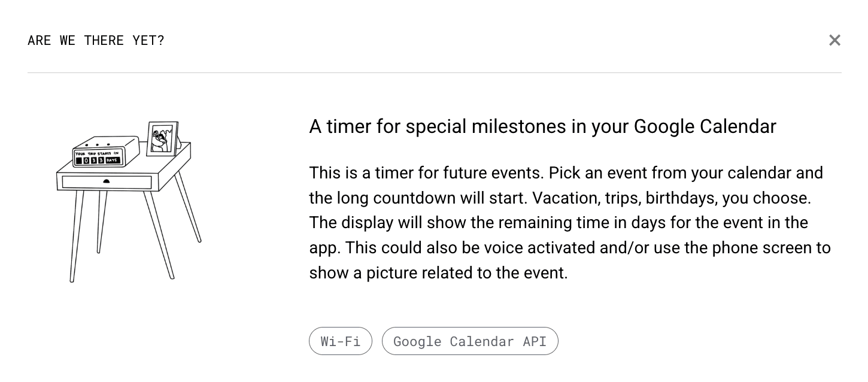Close the Are We There Yet panel
This screenshot has height=382, width=868.
point(834,40)
